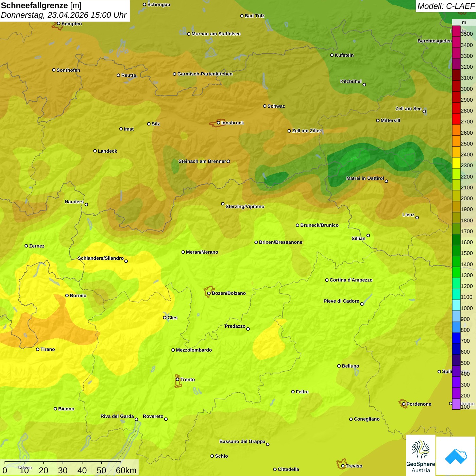Select the Imst place label
This screenshot has height=476, width=476.
129,129
